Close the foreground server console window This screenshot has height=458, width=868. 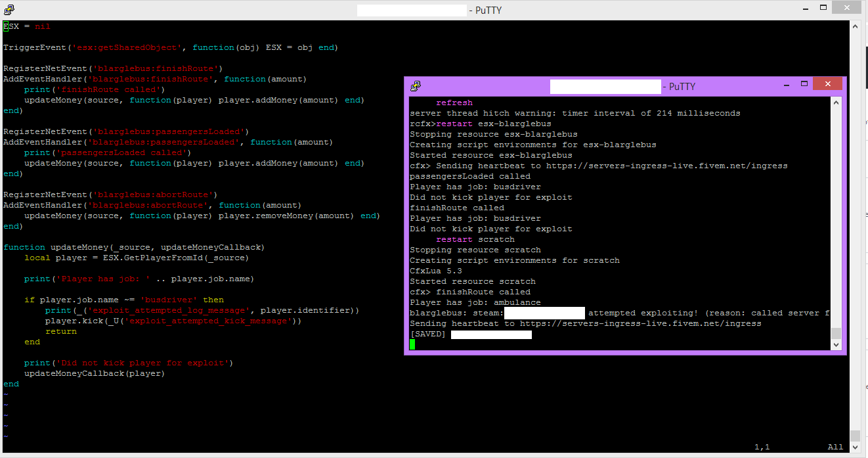point(827,83)
